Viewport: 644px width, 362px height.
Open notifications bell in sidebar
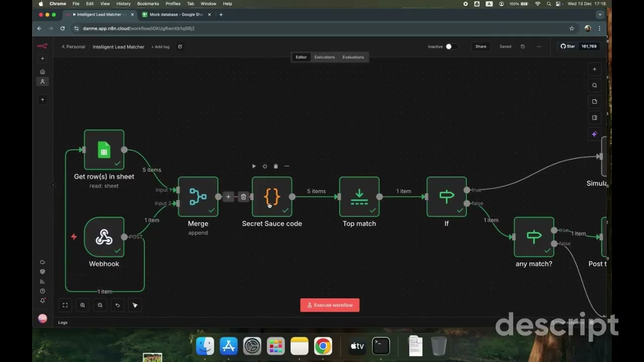42,301
